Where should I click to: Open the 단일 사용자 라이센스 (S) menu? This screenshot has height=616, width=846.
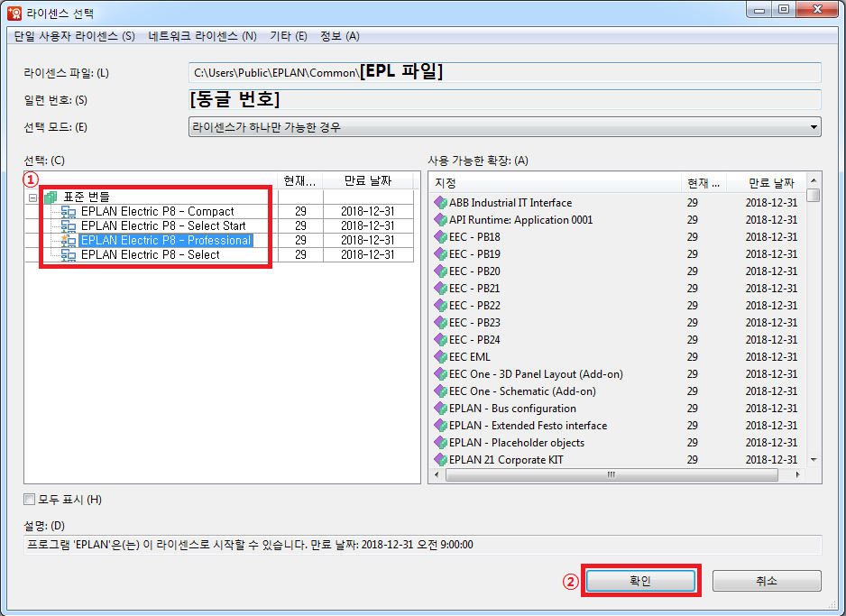tap(74, 36)
